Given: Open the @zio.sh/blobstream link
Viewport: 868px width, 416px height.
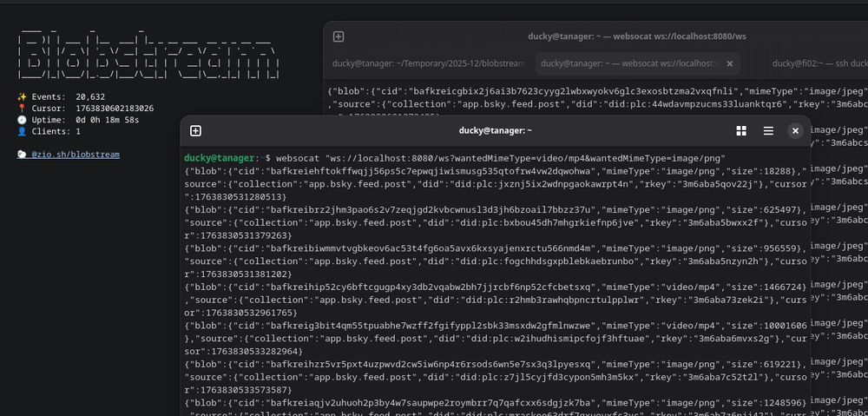Looking at the screenshot, I should 76,155.
